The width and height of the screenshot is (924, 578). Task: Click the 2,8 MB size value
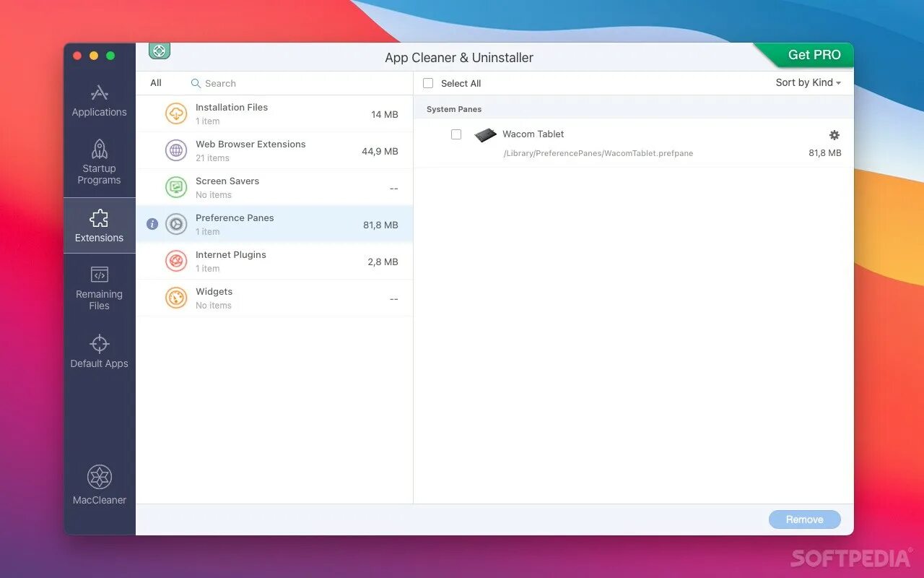(x=383, y=262)
